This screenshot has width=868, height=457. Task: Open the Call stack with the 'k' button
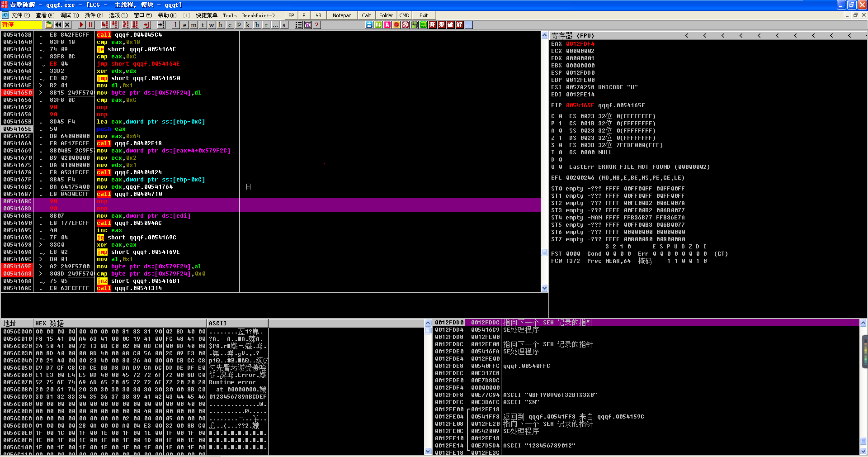pos(248,25)
